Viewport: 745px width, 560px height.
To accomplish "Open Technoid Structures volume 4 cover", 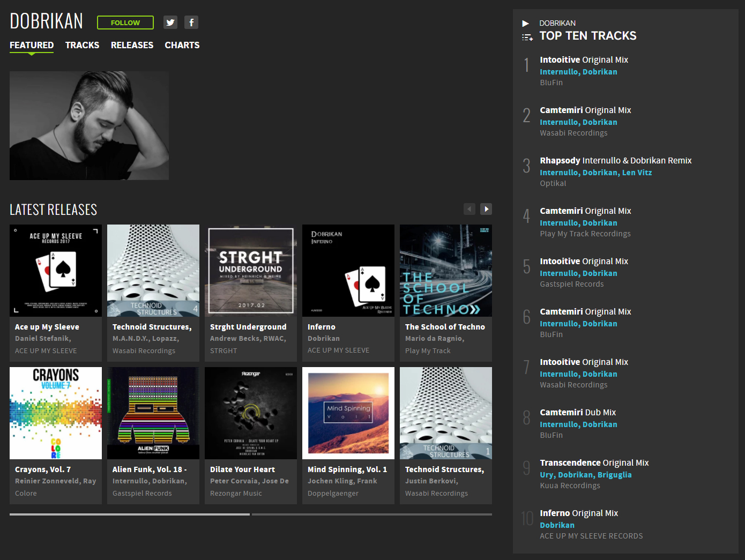I will 153,271.
